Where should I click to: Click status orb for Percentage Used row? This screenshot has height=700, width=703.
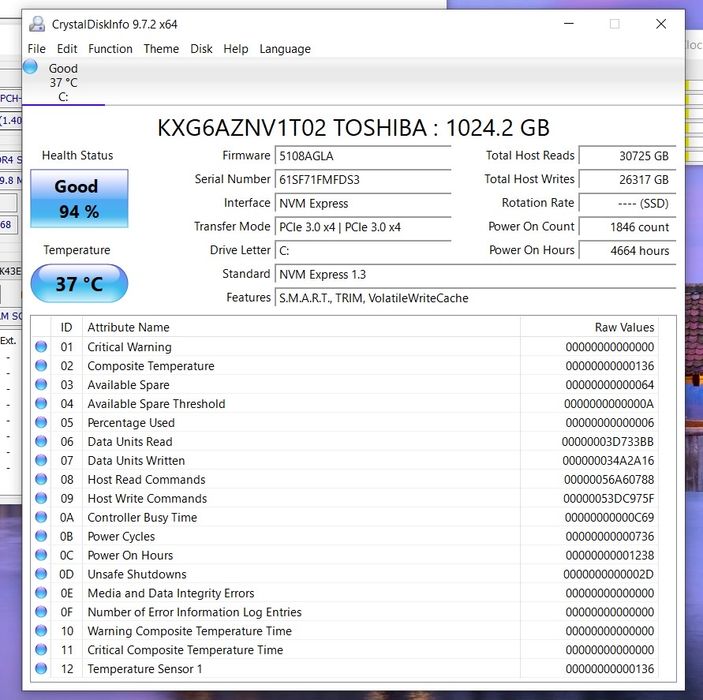tap(41, 422)
